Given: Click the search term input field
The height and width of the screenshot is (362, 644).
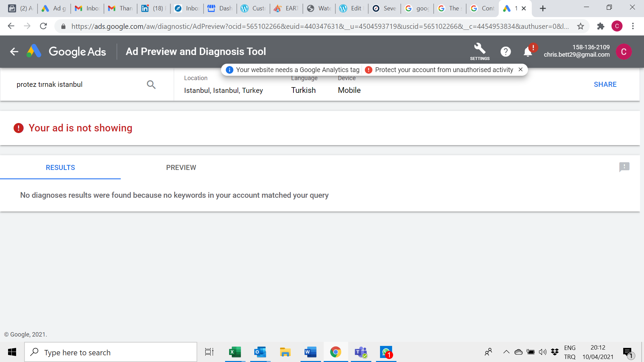Looking at the screenshot, I should 77,84.
